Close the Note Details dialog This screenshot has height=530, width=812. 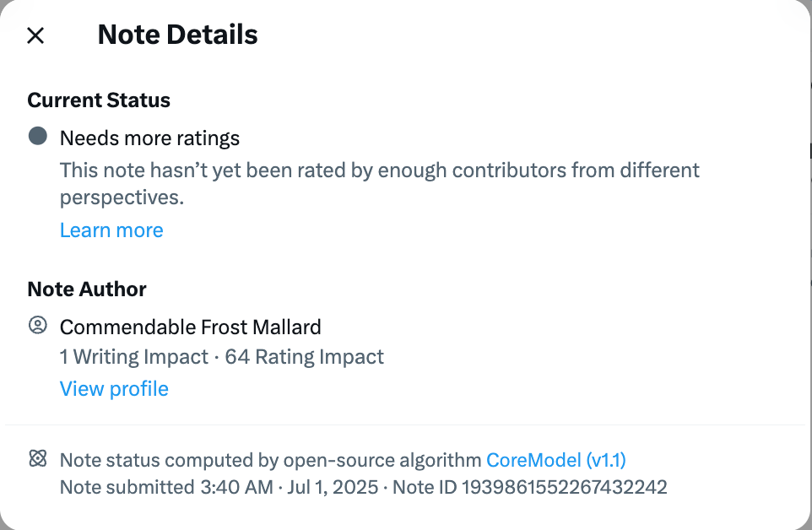click(35, 35)
